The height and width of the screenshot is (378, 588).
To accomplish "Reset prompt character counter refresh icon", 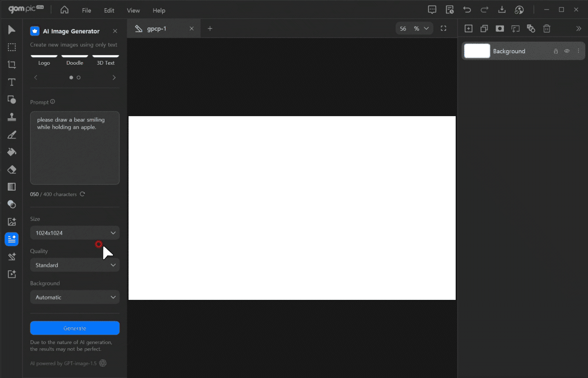I will (82, 194).
